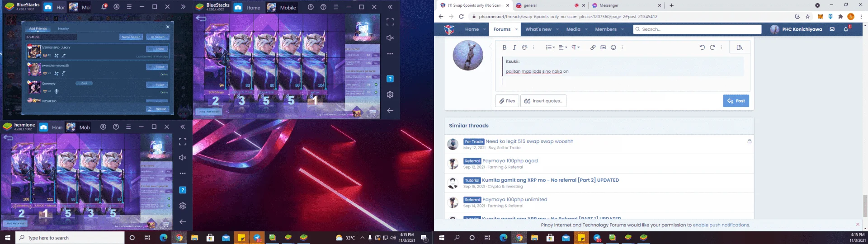Open the text color palette icon
The height and width of the screenshot is (244, 868).
pos(524,47)
